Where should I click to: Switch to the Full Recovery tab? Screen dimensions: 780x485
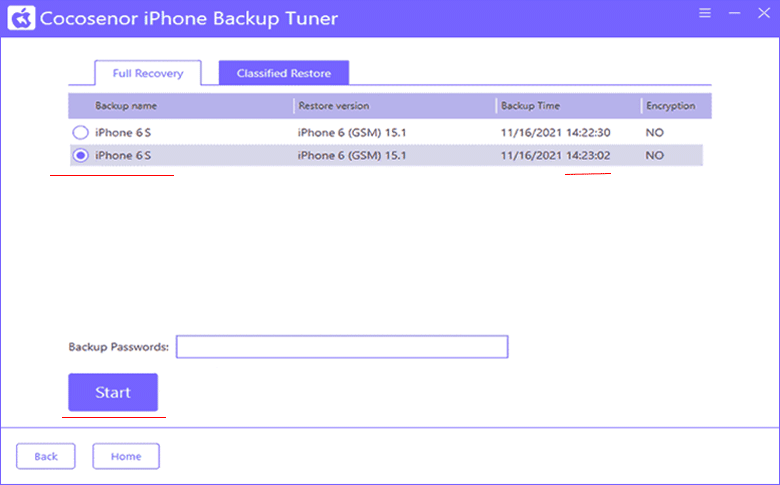[148, 73]
